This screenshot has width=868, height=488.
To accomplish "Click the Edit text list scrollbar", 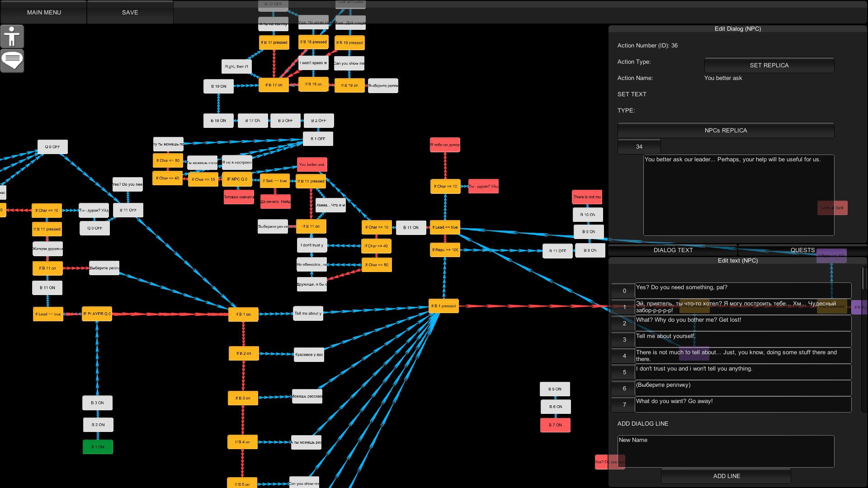I will click(864, 278).
